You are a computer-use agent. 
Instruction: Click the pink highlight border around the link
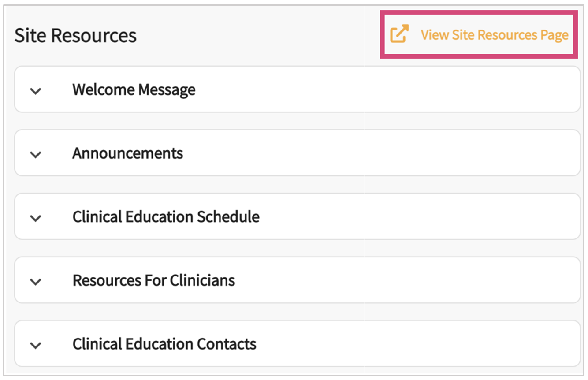click(478, 12)
